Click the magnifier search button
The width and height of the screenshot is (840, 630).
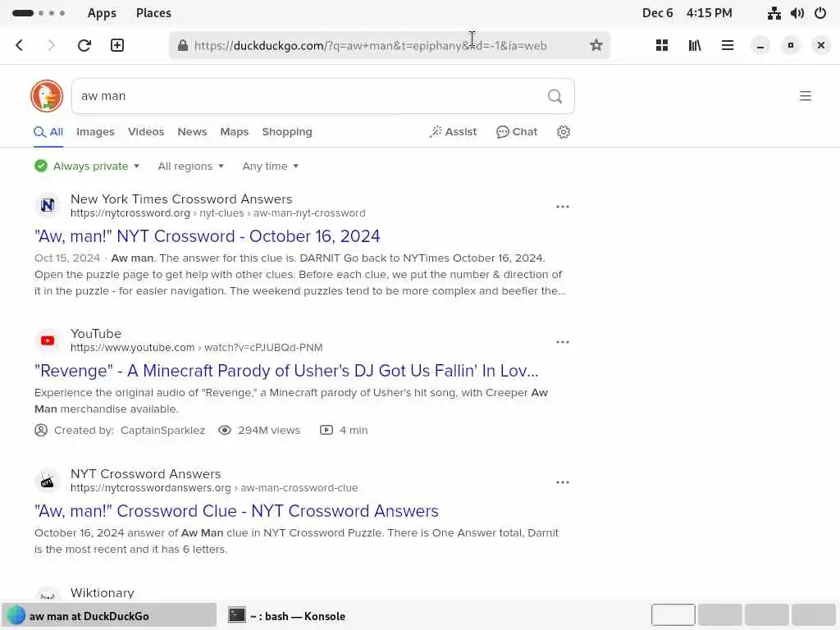pyautogui.click(x=555, y=96)
